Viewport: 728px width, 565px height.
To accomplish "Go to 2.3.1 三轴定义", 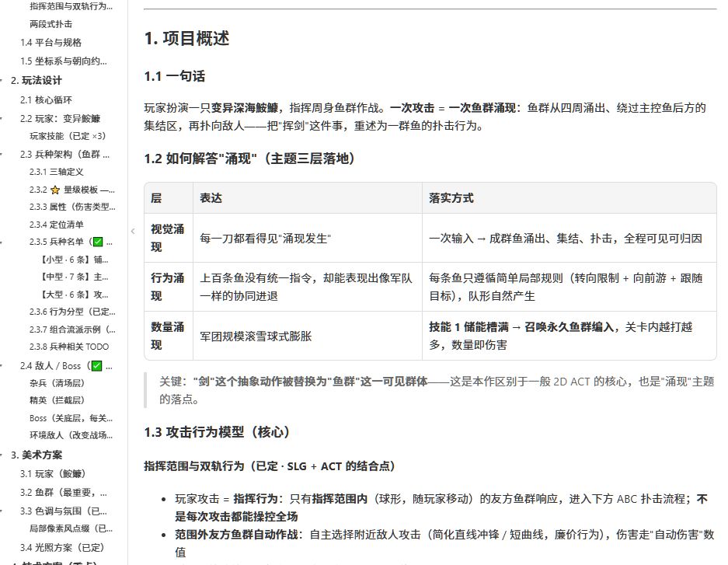I will click(56, 172).
